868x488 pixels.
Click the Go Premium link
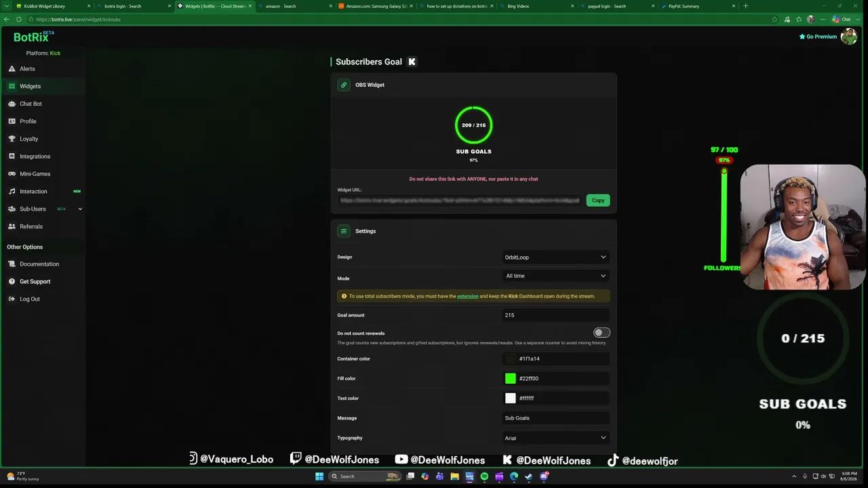coord(818,37)
